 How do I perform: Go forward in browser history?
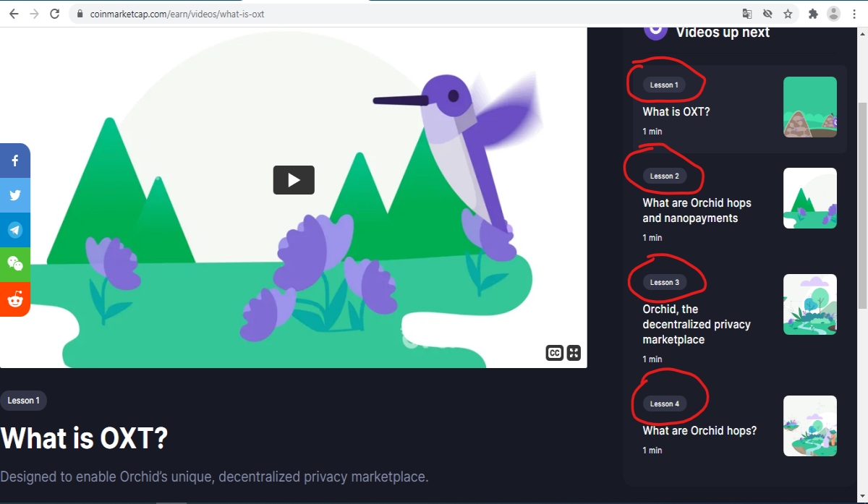[x=34, y=14]
